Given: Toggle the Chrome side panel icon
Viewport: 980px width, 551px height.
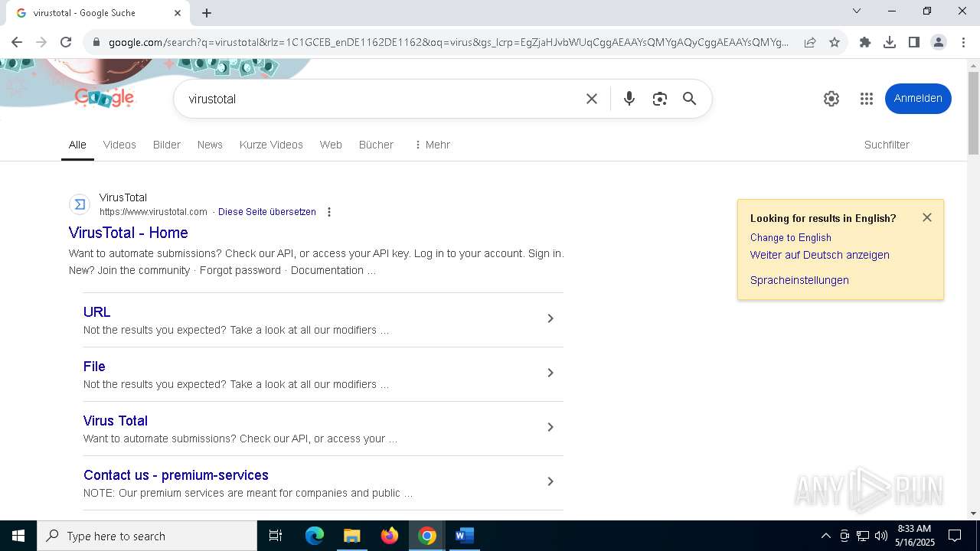Looking at the screenshot, I should pyautogui.click(x=913, y=42).
